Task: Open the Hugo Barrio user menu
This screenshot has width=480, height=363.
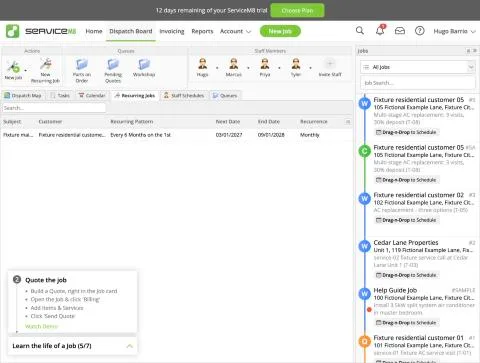Action: [x=454, y=31]
